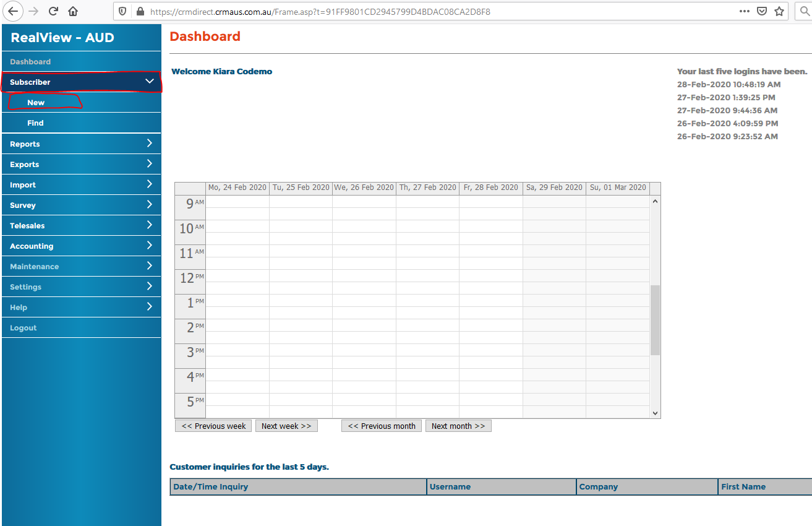Click Logout in the sidebar

pyautogui.click(x=81, y=327)
